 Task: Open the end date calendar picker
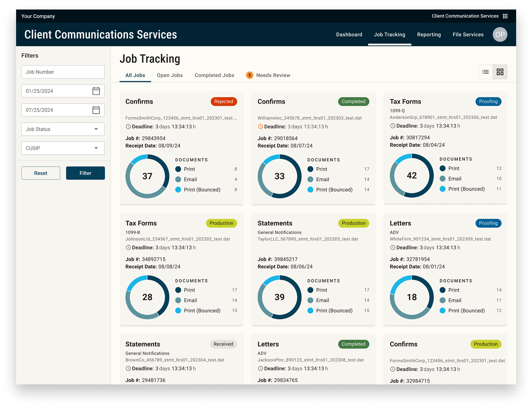96,110
